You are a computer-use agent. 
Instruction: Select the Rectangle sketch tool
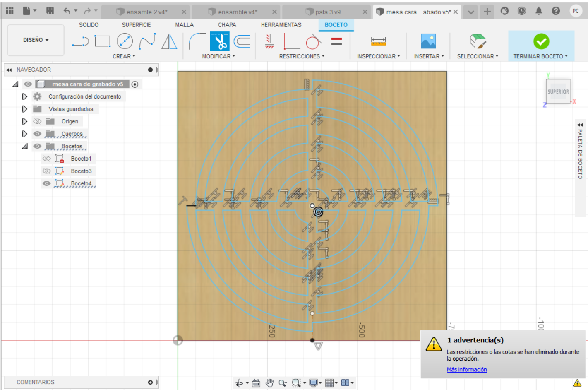103,41
